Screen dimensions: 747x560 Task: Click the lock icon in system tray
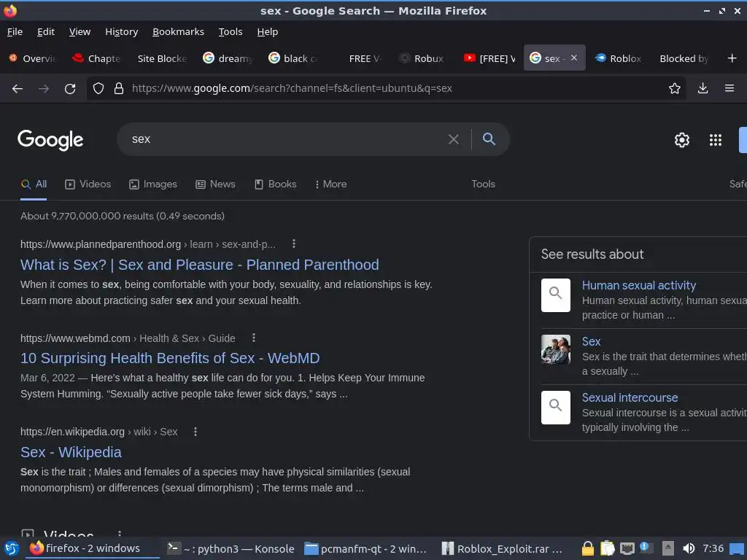(588, 548)
